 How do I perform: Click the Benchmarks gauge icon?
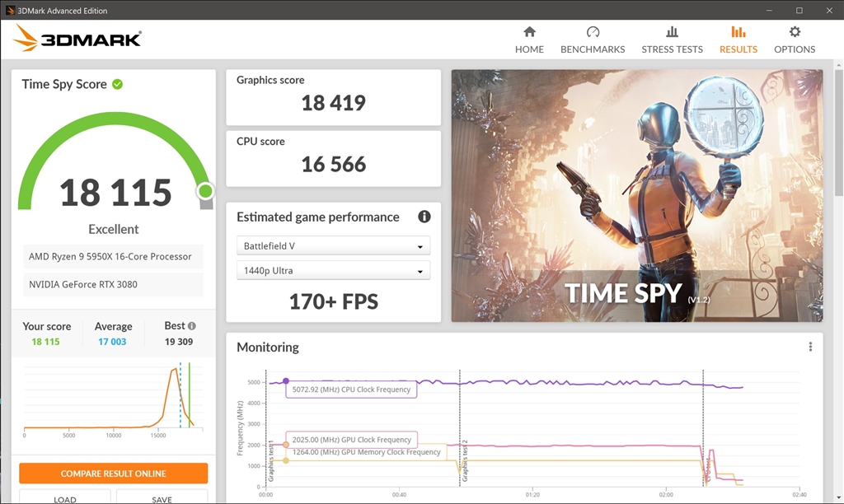[x=593, y=32]
